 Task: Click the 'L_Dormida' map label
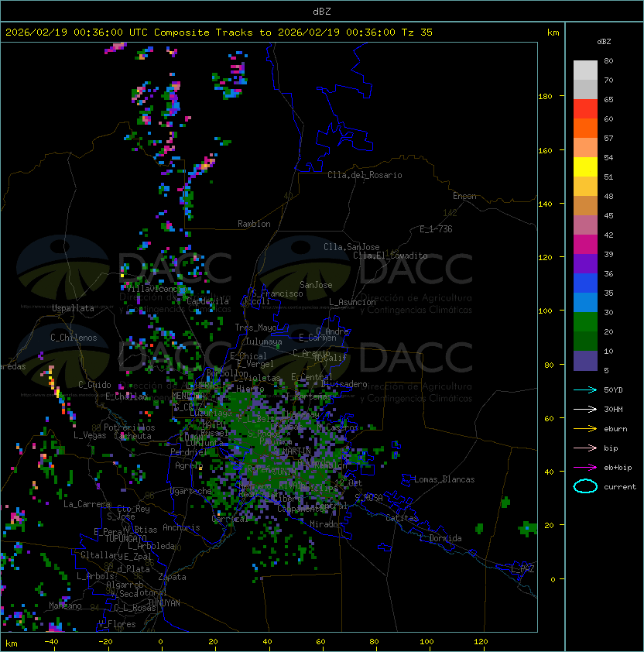pyautogui.click(x=440, y=538)
